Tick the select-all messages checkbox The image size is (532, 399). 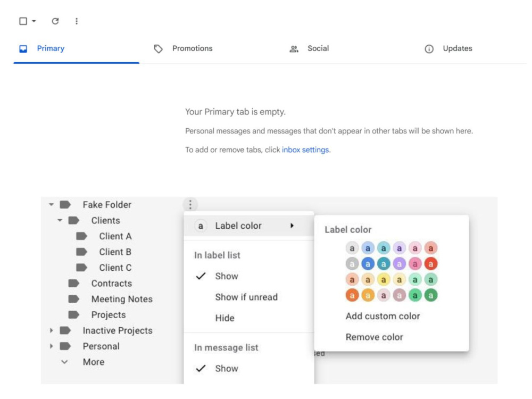23,21
